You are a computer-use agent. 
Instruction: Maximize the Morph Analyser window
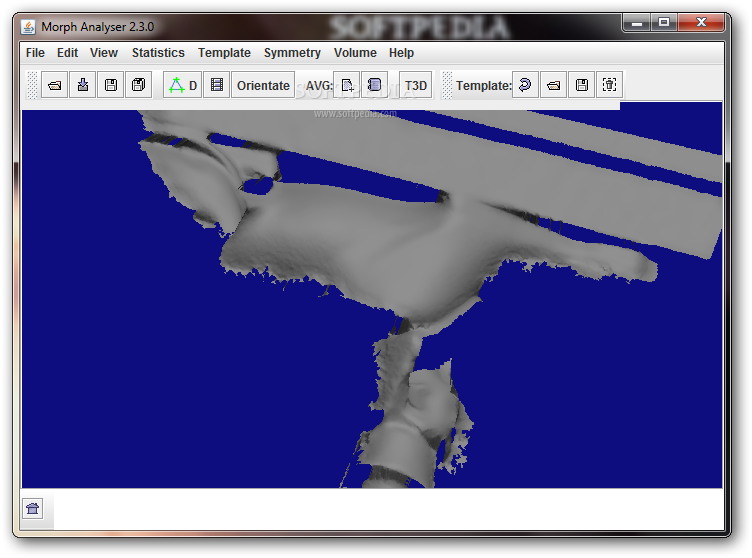664,23
